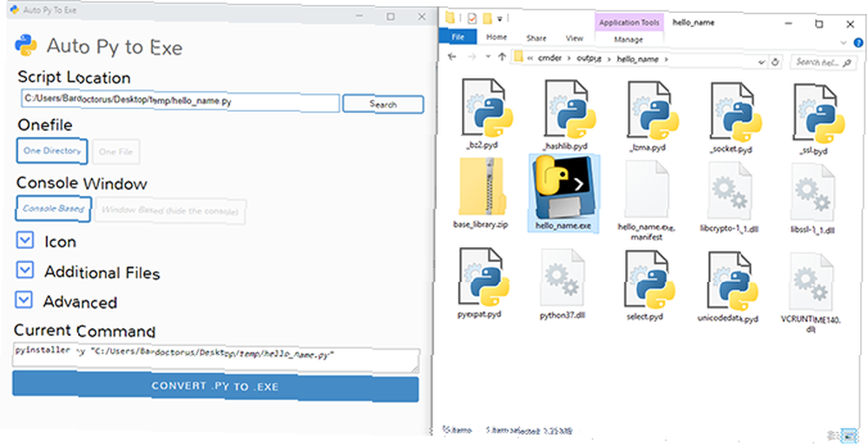Image resolution: width=868 pixels, height=446 pixels.
Task: Select the libcrypto-1_1.dll file icon
Action: point(731,188)
